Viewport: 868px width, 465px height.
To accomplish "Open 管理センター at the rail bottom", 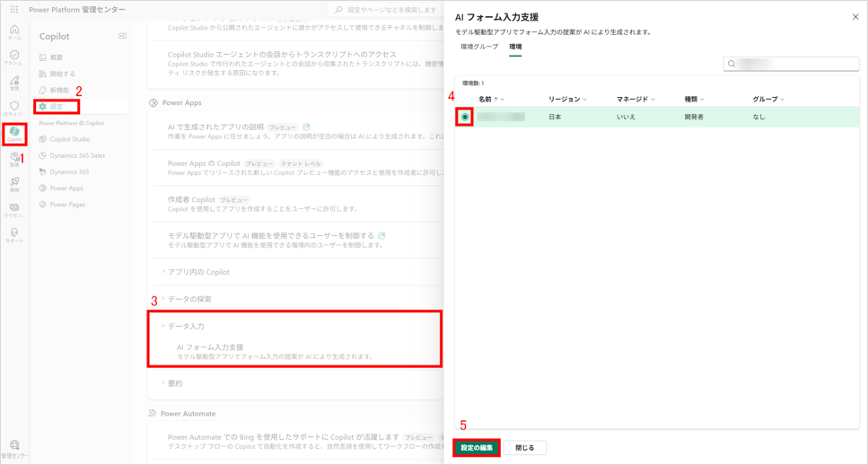I will (x=15, y=449).
